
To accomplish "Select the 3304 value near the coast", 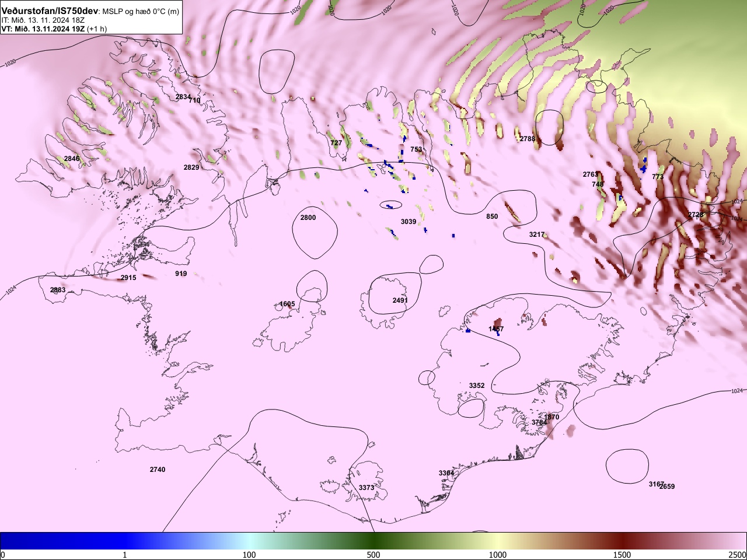I will point(446,473).
